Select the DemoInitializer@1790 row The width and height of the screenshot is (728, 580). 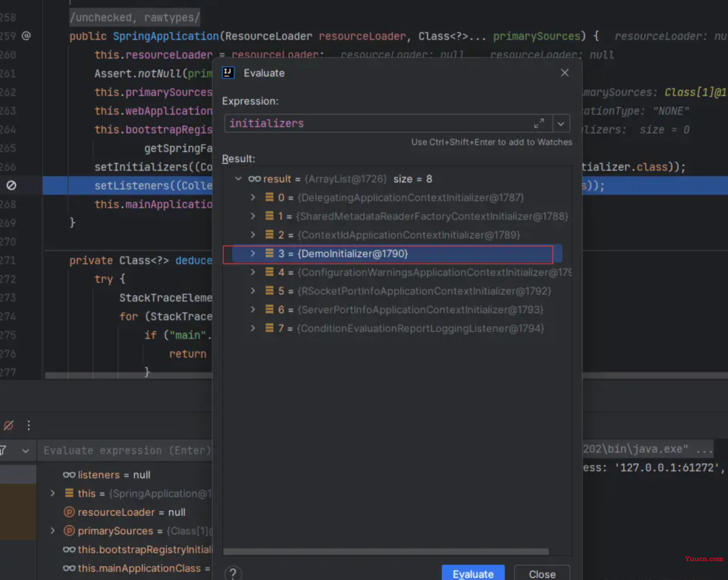(397, 254)
